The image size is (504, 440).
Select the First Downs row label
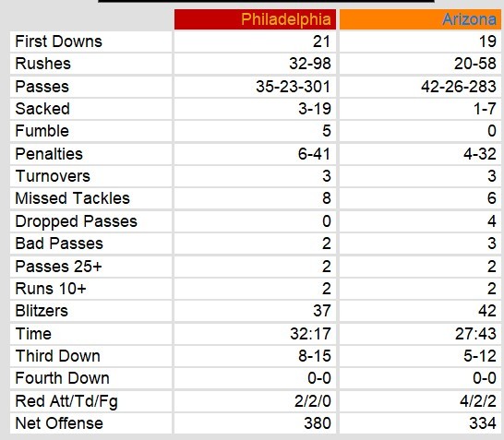click(x=58, y=42)
